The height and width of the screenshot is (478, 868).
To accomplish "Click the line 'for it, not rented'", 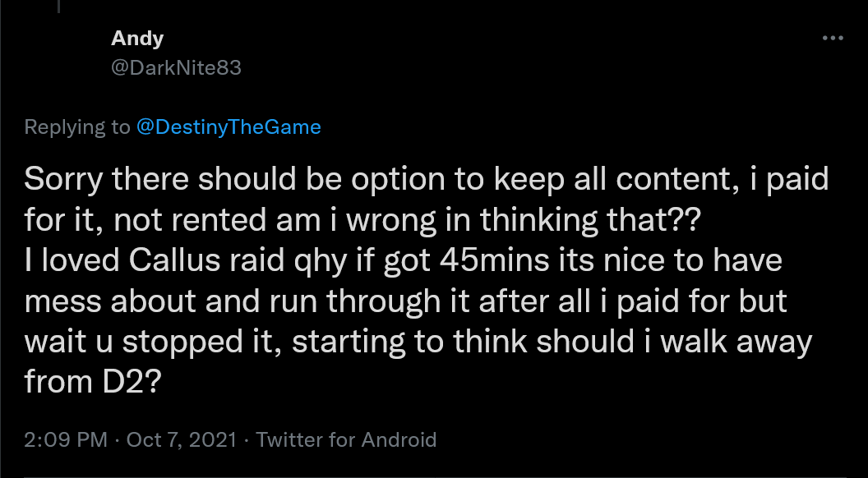I will pos(363,220).
